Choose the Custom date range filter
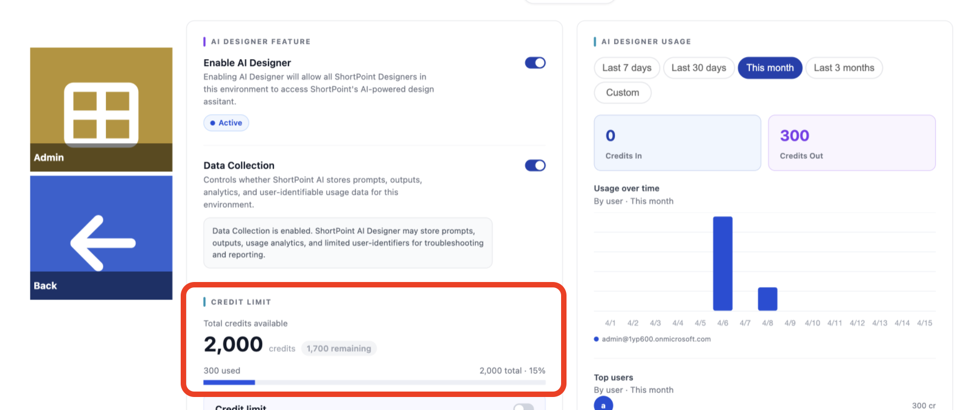980x410 pixels. (622, 93)
